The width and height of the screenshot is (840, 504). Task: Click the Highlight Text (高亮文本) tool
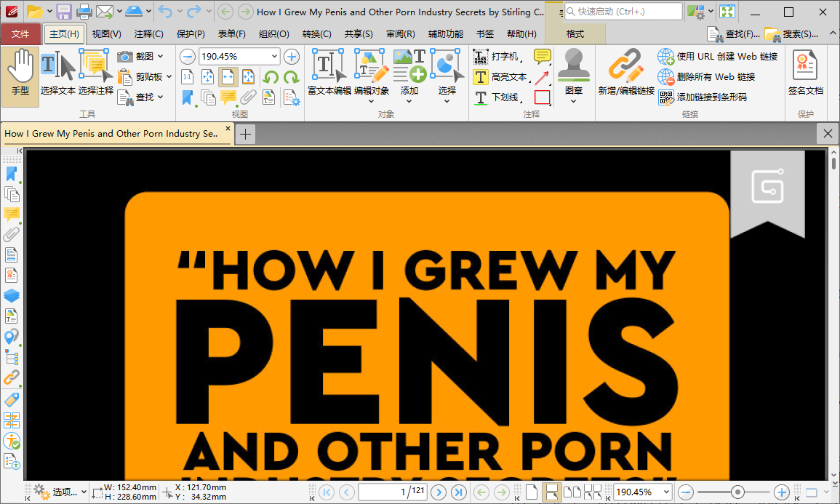tap(500, 77)
